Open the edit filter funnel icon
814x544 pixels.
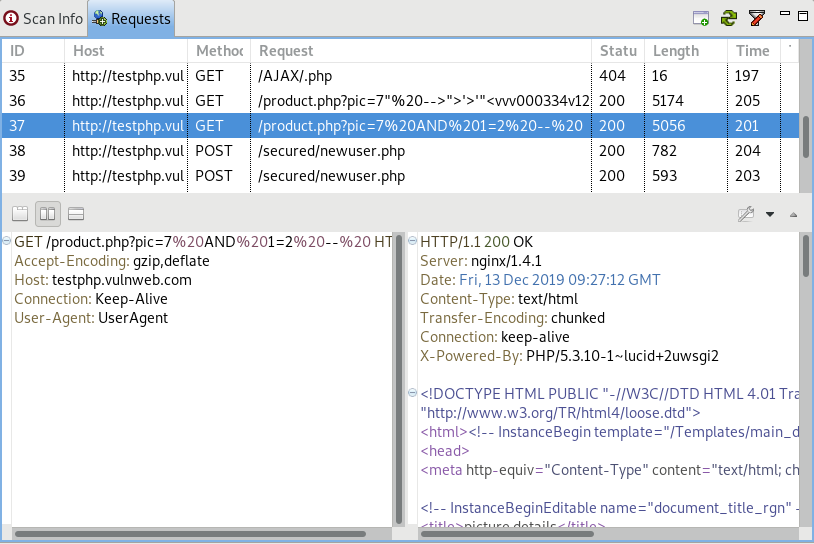click(756, 18)
